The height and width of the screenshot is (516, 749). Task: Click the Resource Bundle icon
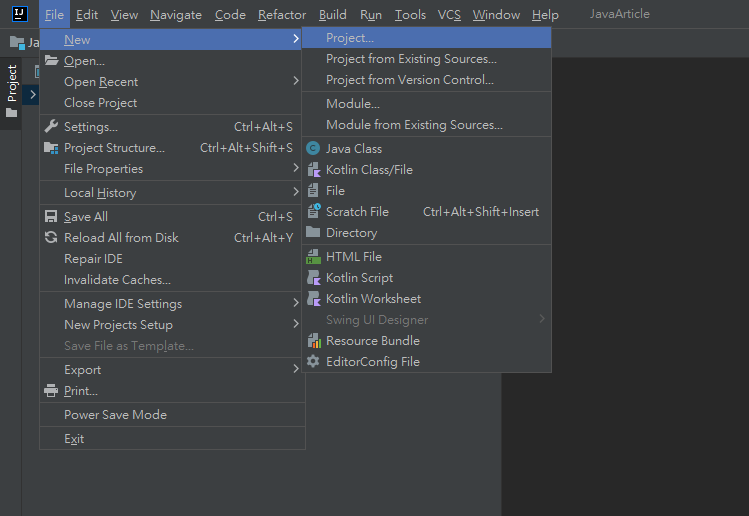(314, 341)
